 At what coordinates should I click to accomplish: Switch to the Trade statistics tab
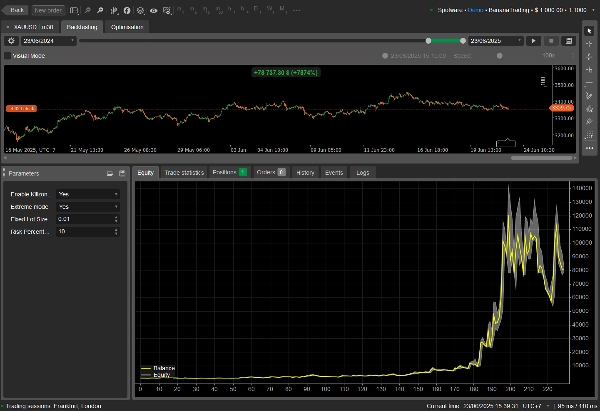coord(184,172)
